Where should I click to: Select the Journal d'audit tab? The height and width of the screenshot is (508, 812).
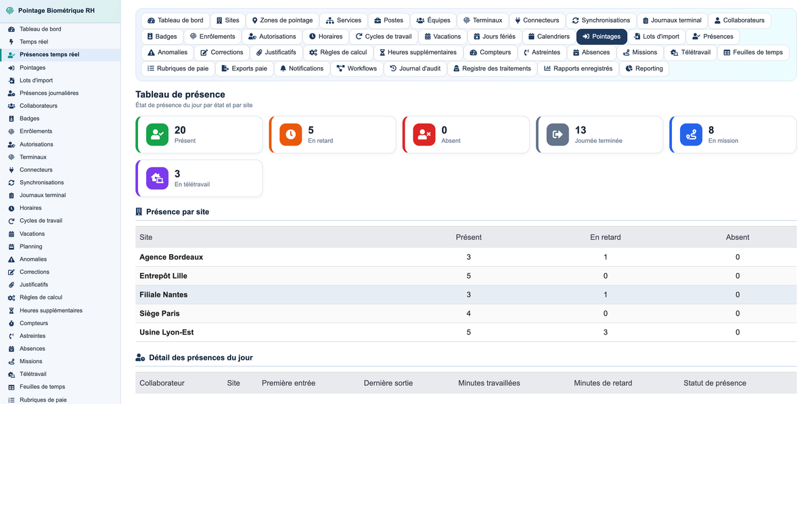point(415,68)
